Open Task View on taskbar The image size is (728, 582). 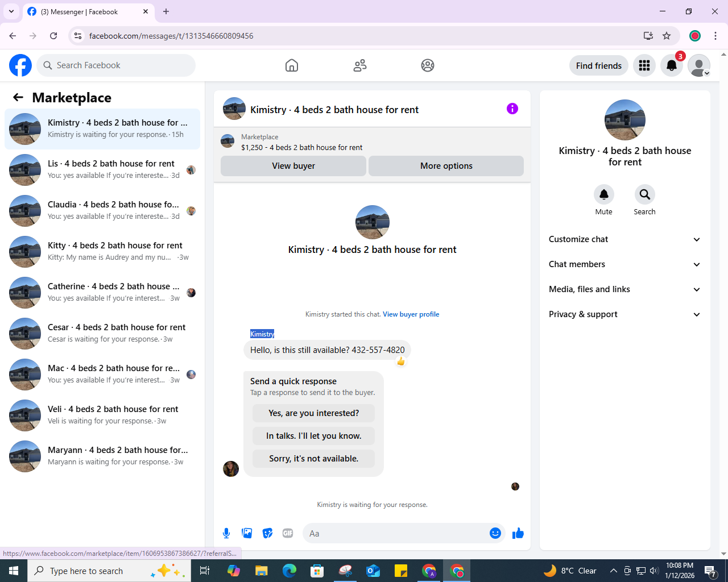(x=205, y=571)
